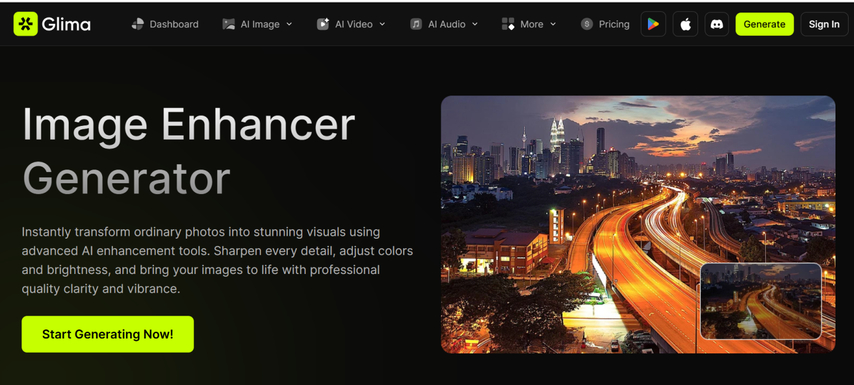Click the More grid icon
Image resolution: width=854 pixels, height=385 pixels.
pyautogui.click(x=508, y=24)
